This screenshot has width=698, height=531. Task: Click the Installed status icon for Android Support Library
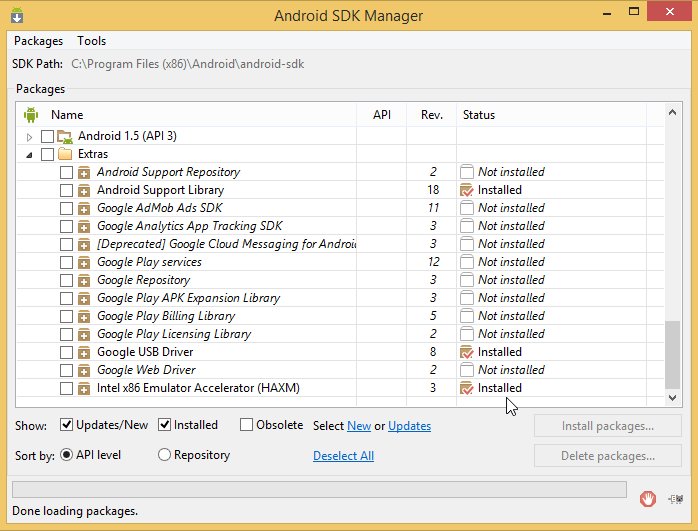467,190
